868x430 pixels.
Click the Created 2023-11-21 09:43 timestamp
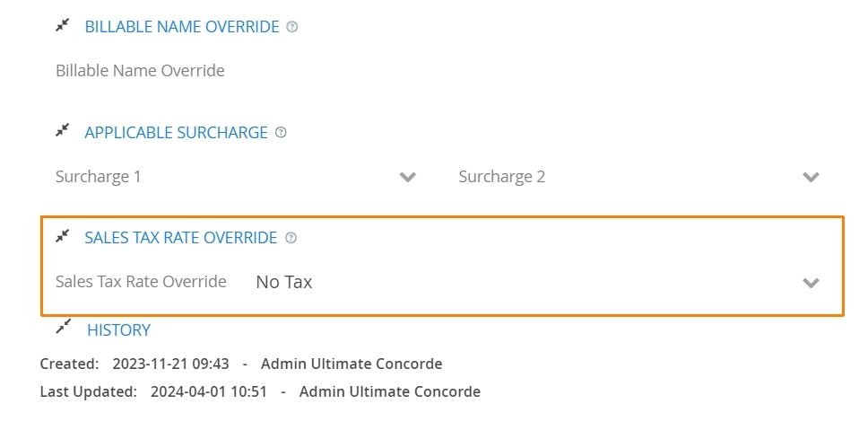170,364
